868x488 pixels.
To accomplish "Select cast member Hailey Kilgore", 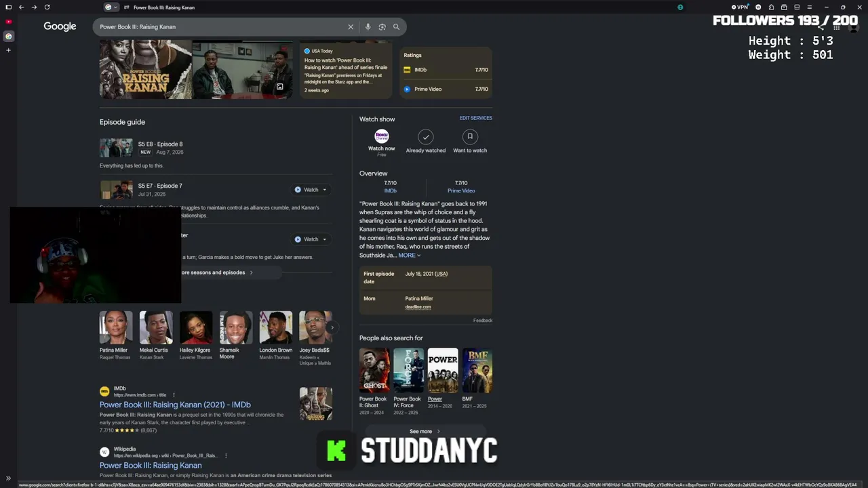I will click(196, 335).
